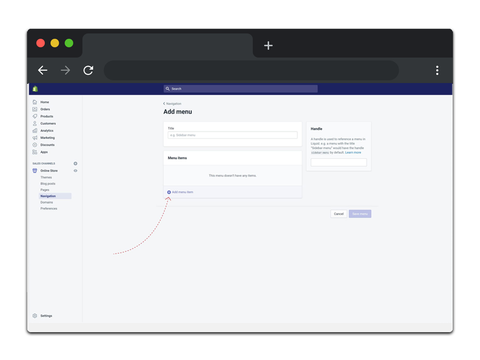Screen dimensions: 480x360
Task: Select Online Store sales channel
Action: [x=49, y=171]
